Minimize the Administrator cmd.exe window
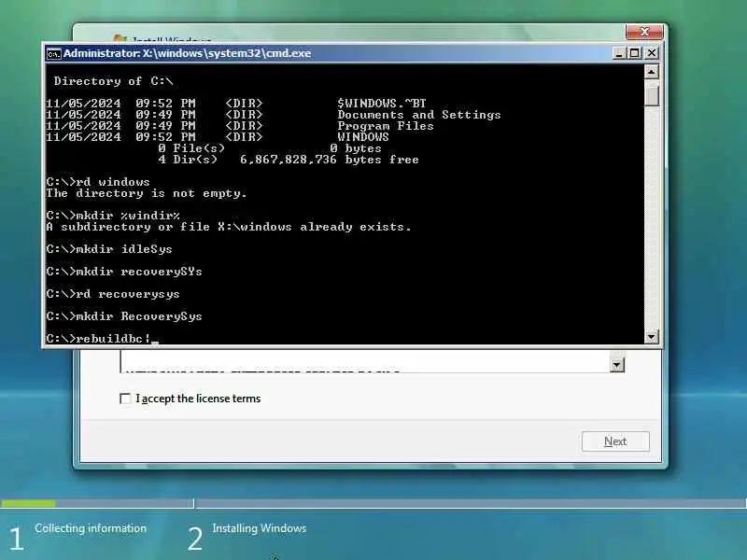This screenshot has width=747, height=560. tap(618, 53)
